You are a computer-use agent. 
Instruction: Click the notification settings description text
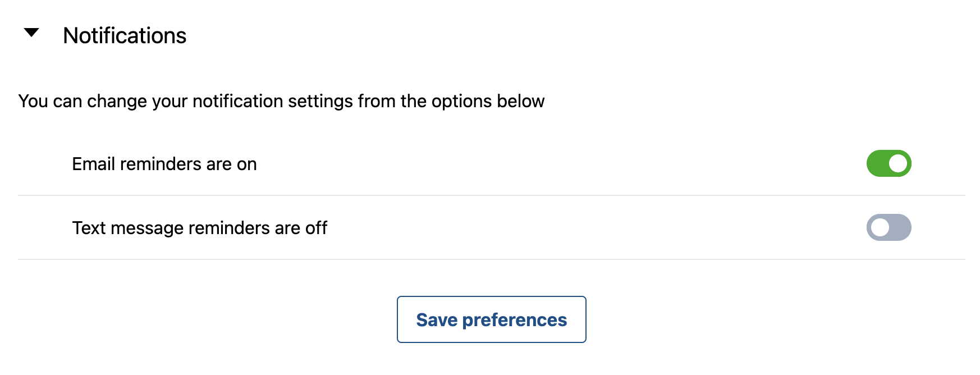coord(281,101)
